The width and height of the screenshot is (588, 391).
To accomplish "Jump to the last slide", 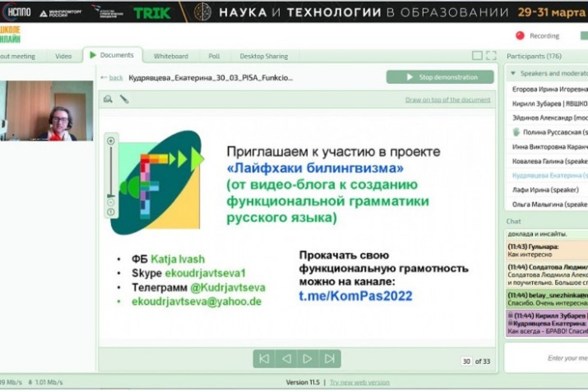I will (329, 359).
